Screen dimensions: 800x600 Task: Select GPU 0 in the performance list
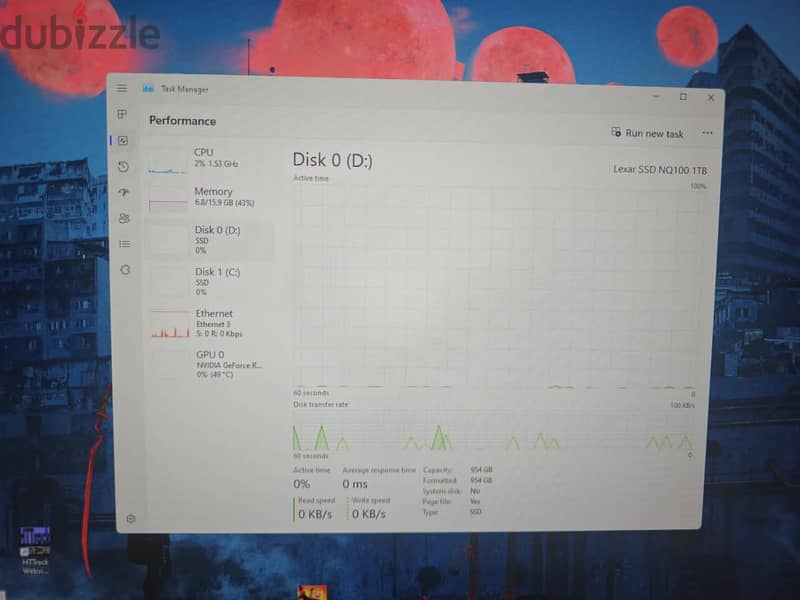click(x=211, y=364)
